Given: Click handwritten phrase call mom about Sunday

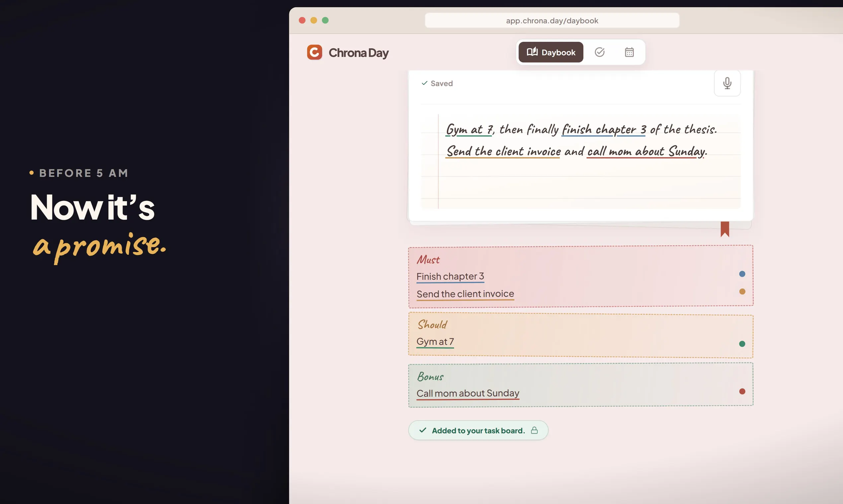Looking at the screenshot, I should 646,151.
